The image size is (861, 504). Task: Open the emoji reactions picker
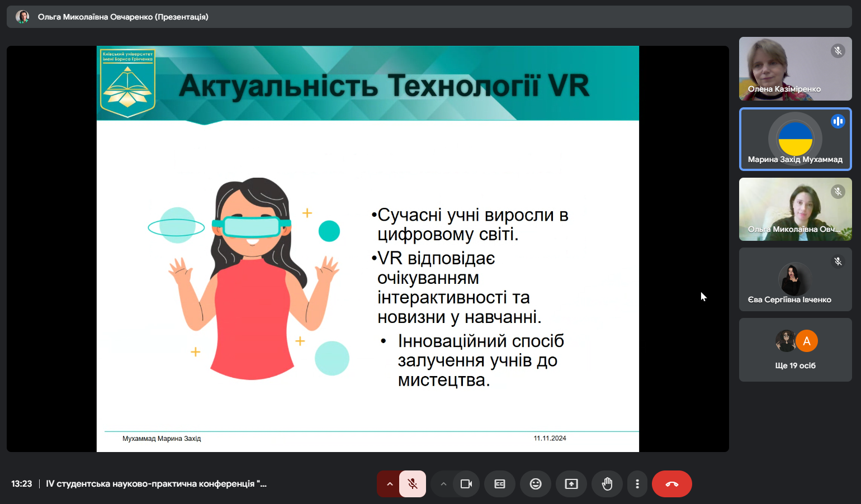[536, 484]
